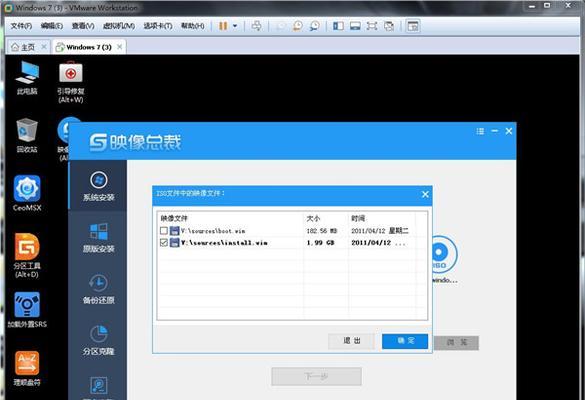Screen dimensions: 585x400
Task: Open the 文件(F) menu in VMware
Action: pos(21,26)
